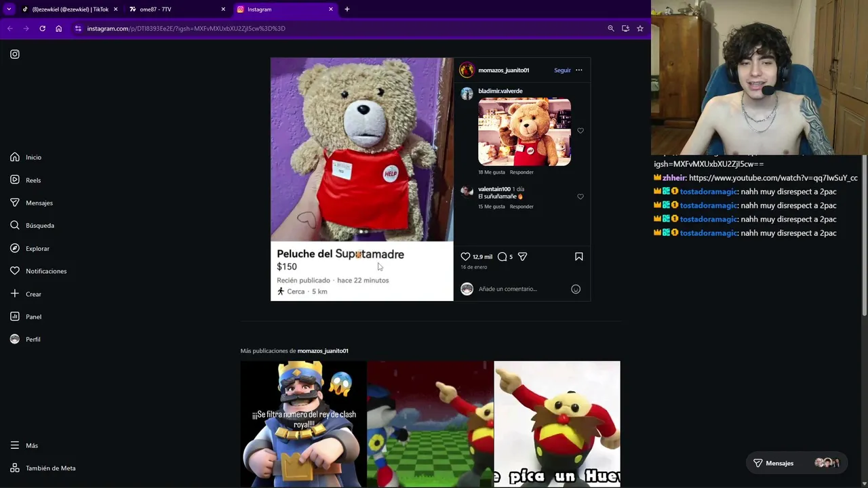Like the post with heart icon
The image size is (868, 488).
coord(465,257)
